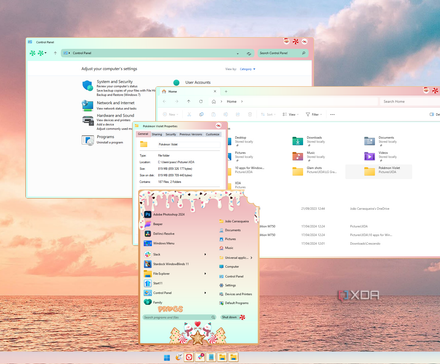The width and height of the screenshot is (440, 364).
Task: Open Pictures link in Start menu
Action: pos(228,239)
